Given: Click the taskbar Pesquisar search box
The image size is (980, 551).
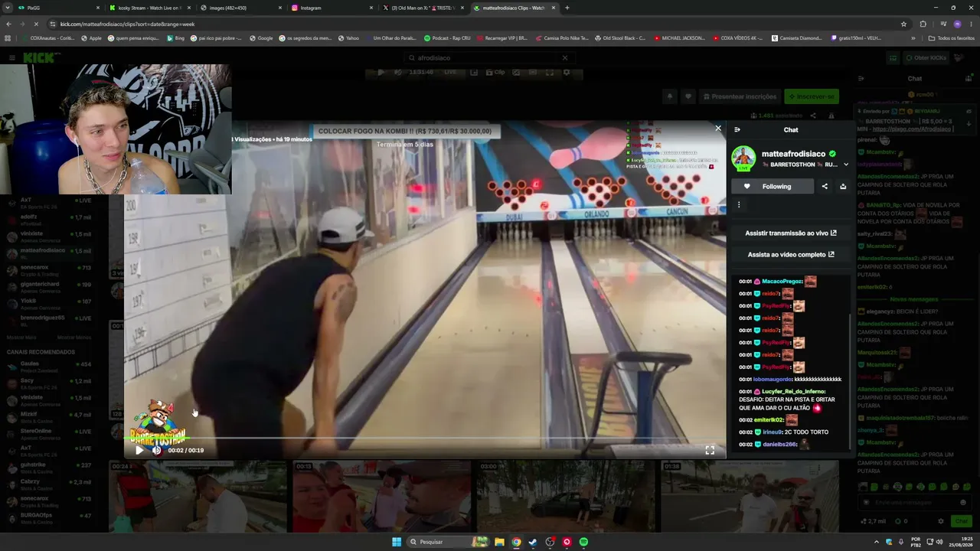Looking at the screenshot, I should (449, 542).
